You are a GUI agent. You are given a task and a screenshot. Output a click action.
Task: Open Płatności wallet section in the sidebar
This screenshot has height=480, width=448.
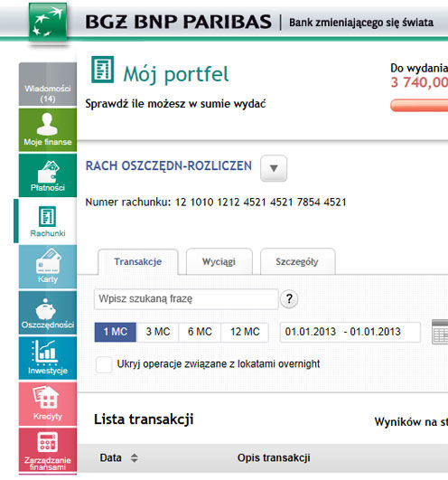pyautogui.click(x=48, y=175)
